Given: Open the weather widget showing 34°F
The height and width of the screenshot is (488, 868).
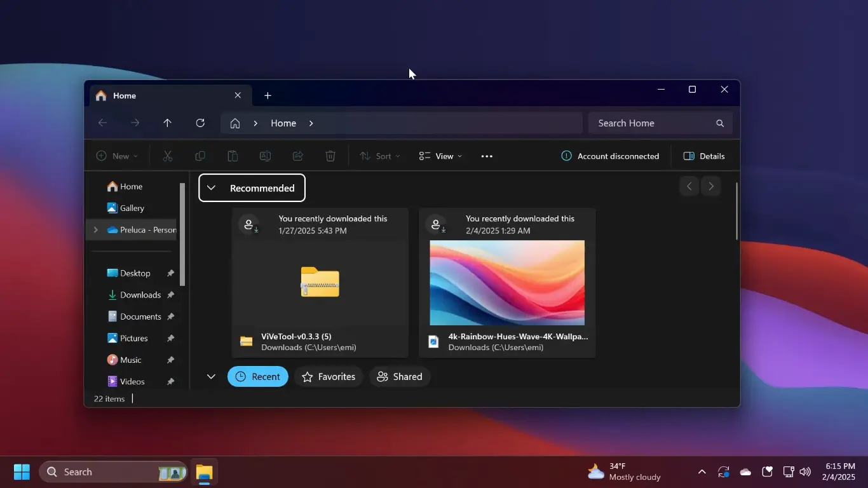Looking at the screenshot, I should pyautogui.click(x=624, y=472).
